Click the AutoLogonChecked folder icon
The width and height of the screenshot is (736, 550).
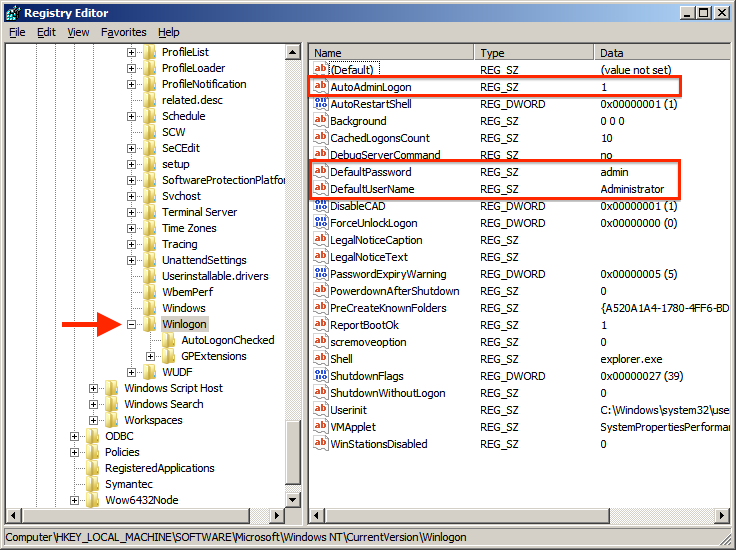169,340
